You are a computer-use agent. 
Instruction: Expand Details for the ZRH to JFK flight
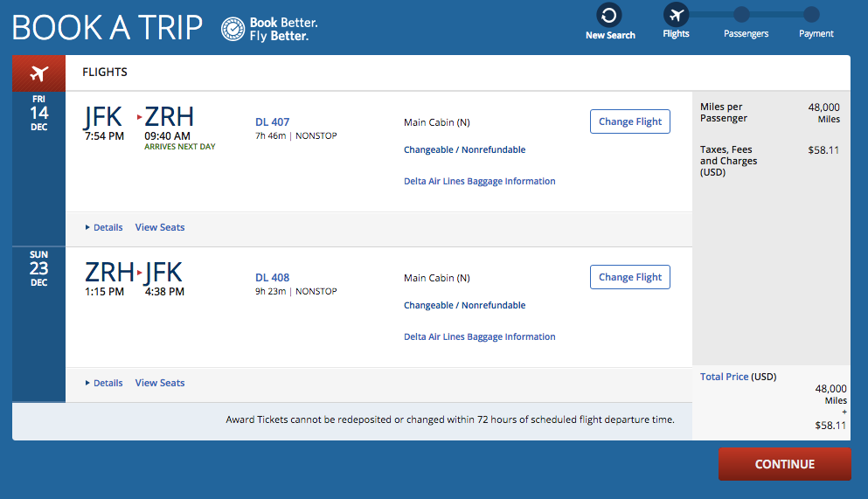104,383
